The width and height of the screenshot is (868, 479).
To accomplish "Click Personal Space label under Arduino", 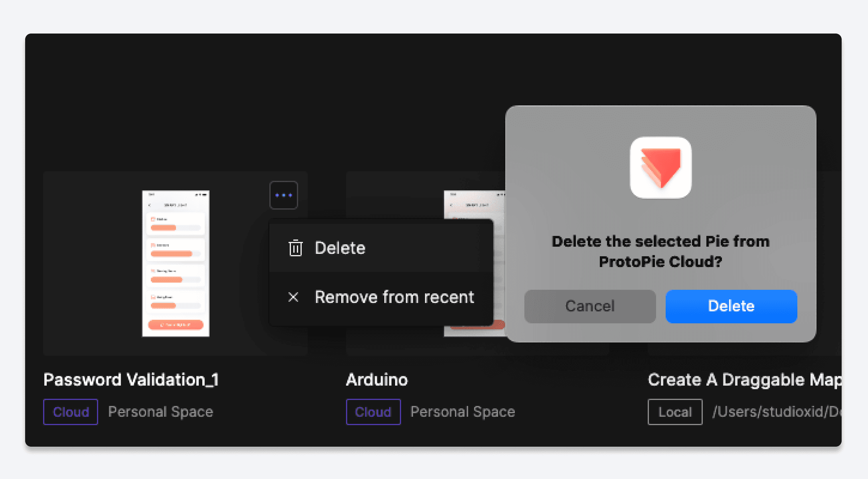I will pyautogui.click(x=463, y=412).
